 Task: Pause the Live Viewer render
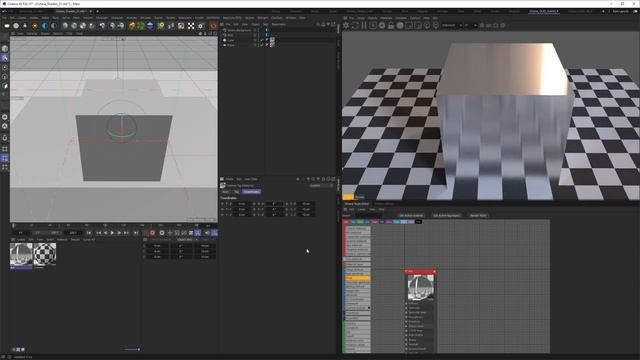364,25
